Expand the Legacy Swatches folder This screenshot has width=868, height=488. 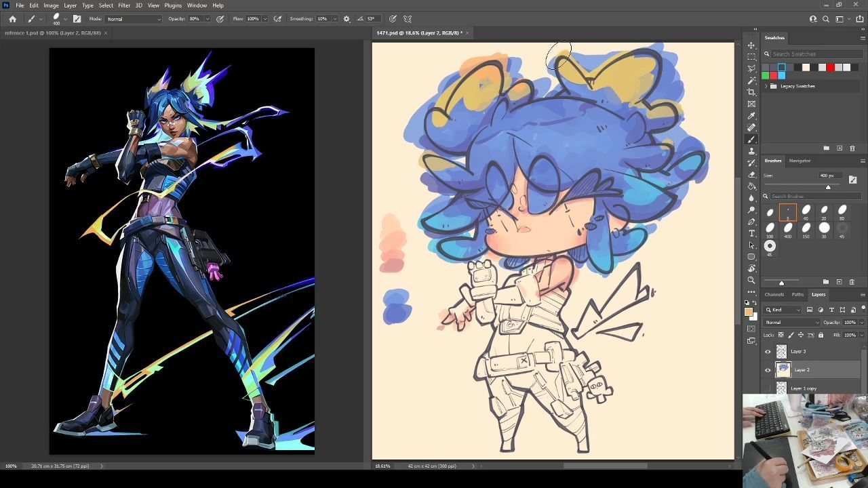[766, 86]
